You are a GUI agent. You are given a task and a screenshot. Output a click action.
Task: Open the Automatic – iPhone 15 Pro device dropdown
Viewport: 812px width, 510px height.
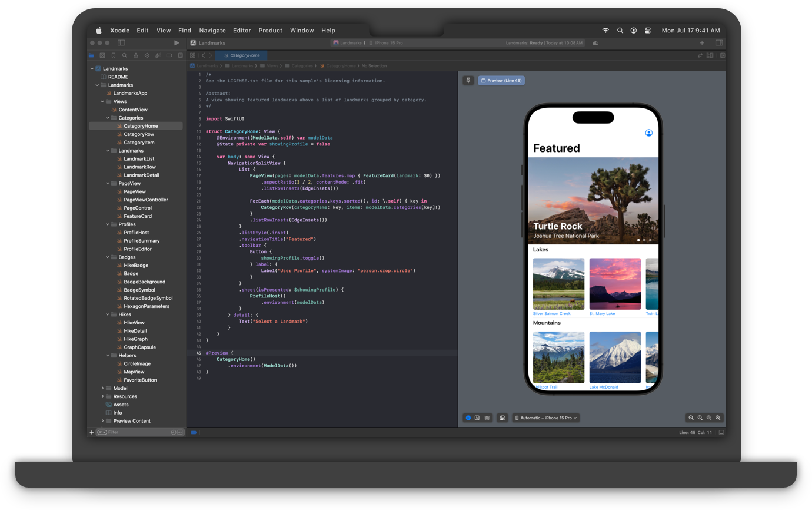[546, 418]
